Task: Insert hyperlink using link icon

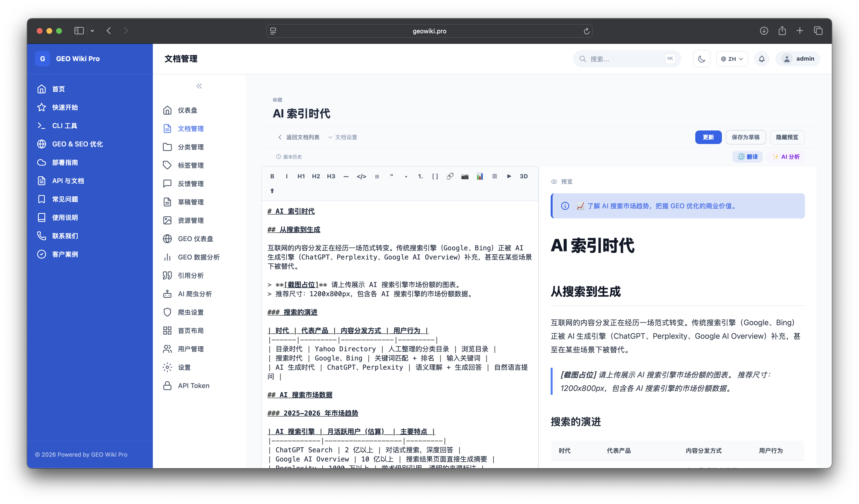Action: [450, 176]
